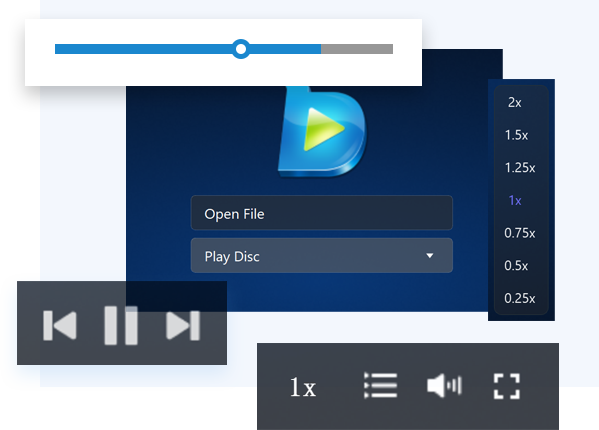Pause playback with the pause icon
This screenshot has width=599, height=430.
pos(121,325)
